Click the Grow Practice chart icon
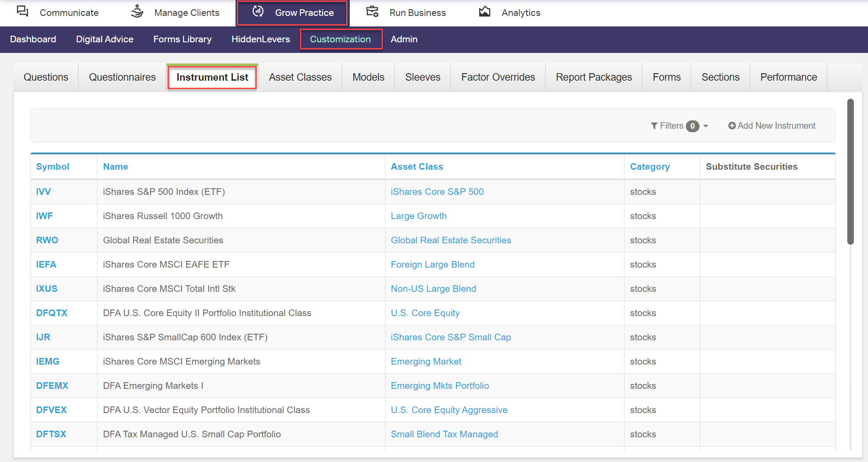Screen dimensions: 868x462 (x=258, y=11)
